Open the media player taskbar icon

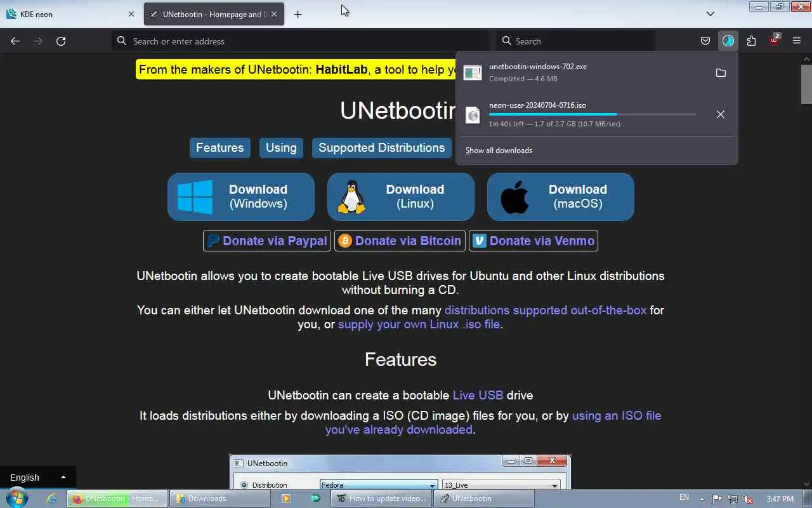click(x=285, y=498)
